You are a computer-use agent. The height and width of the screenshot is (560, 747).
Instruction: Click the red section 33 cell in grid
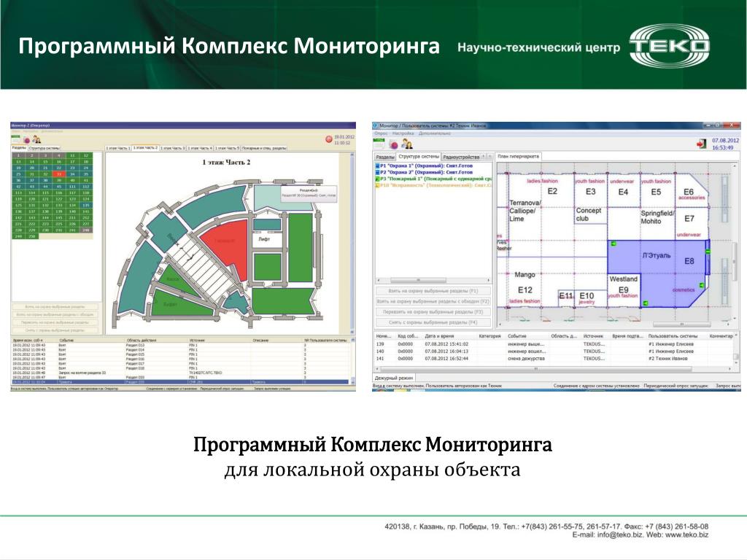59,174
